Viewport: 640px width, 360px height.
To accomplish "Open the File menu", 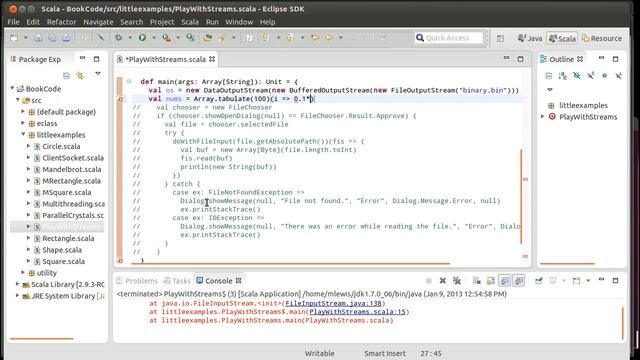I will pos(13,22).
